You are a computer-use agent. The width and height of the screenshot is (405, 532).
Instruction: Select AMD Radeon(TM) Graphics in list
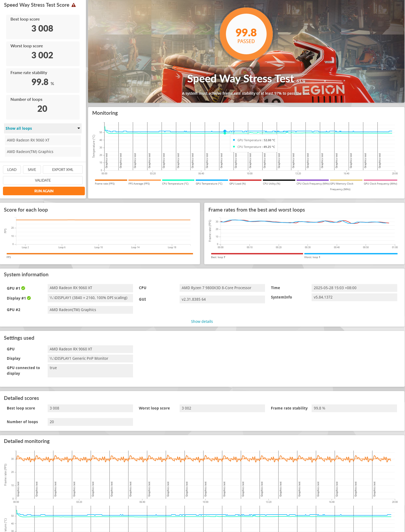point(43,152)
